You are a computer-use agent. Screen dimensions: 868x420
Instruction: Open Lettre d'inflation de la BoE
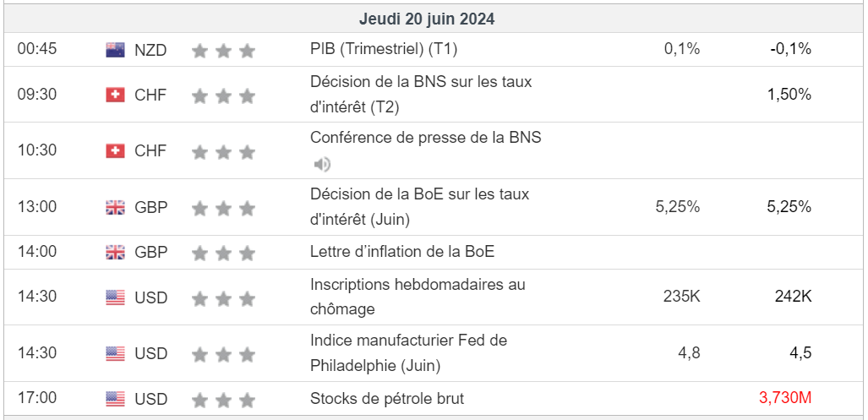coord(402,251)
